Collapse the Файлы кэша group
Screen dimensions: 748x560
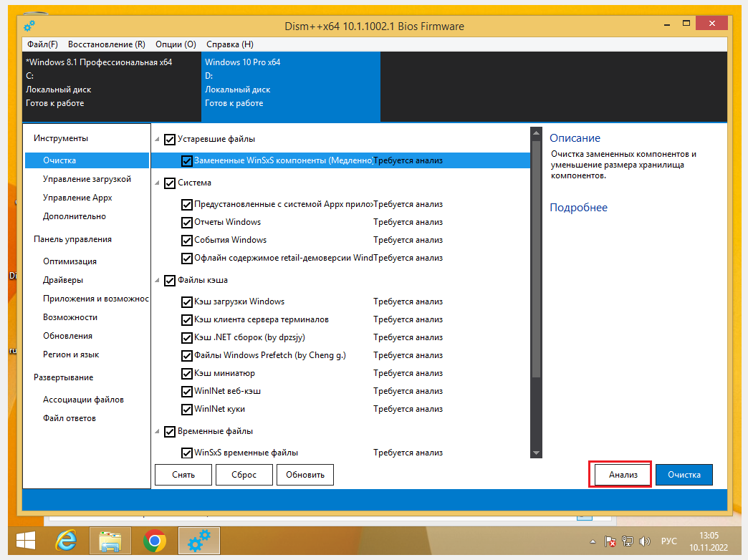158,281
